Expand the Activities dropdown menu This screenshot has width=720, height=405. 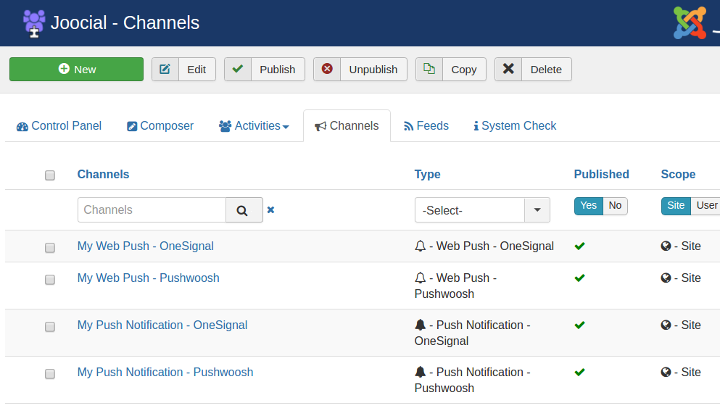[254, 126]
